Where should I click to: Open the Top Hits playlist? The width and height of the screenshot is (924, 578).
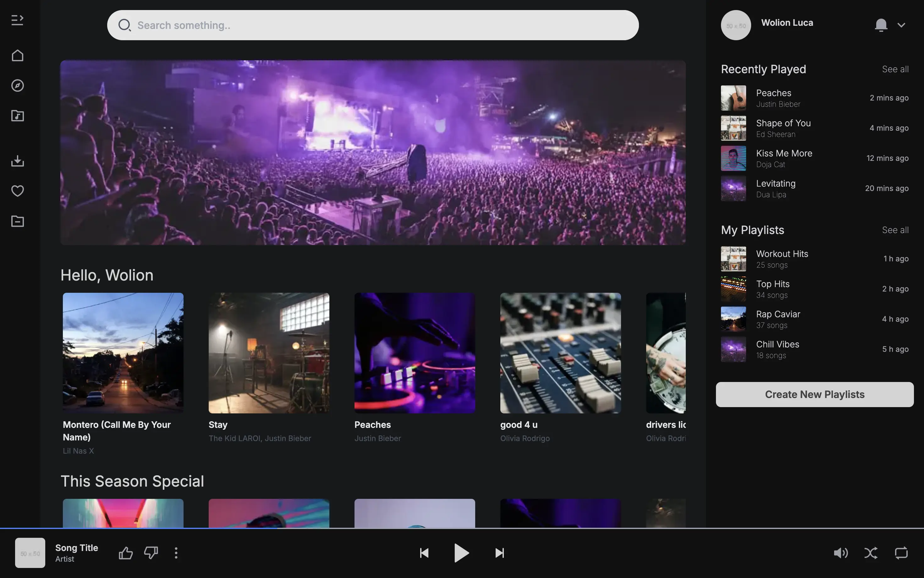tap(815, 289)
